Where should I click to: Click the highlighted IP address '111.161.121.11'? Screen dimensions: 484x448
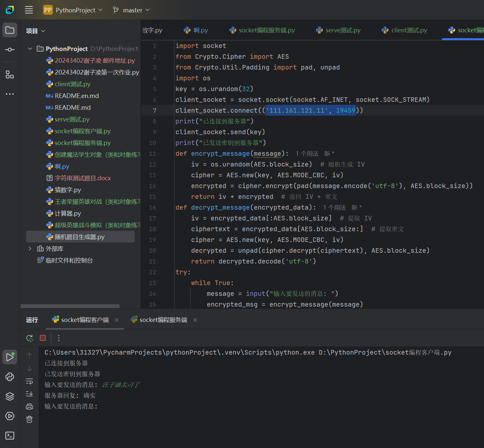point(297,110)
